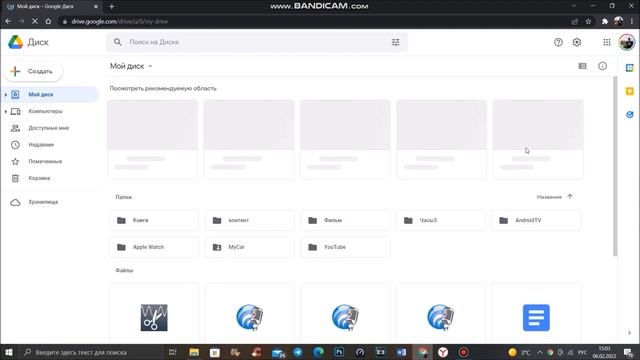Open the AndroidTV folder
Image resolution: width=640 pixels, height=360 pixels.
click(x=536, y=220)
